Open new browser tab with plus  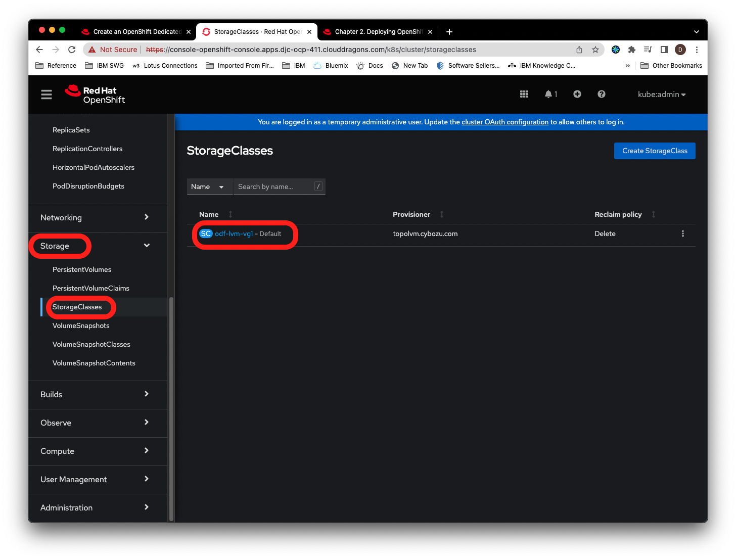(449, 32)
